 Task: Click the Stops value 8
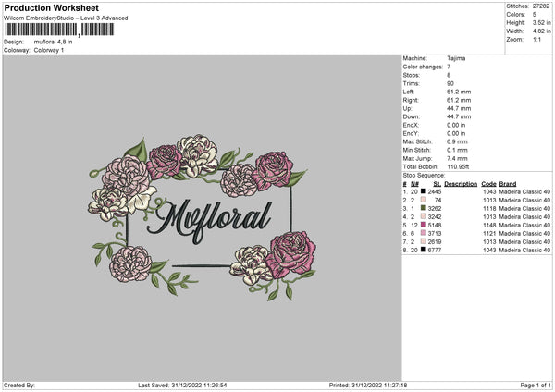coord(449,75)
